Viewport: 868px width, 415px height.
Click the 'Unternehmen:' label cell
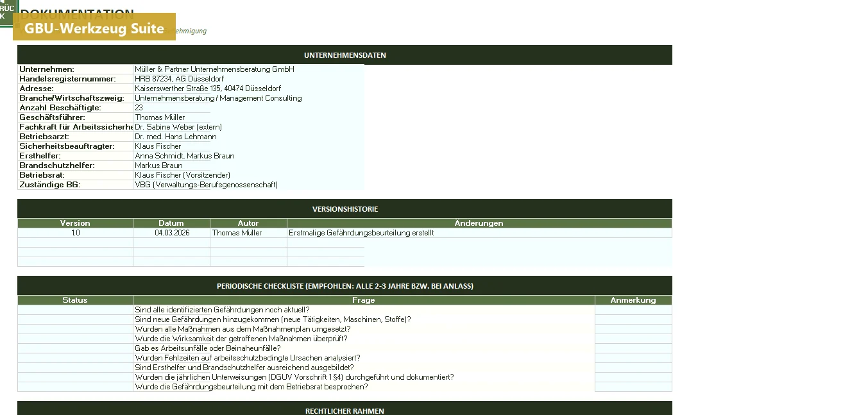point(76,69)
